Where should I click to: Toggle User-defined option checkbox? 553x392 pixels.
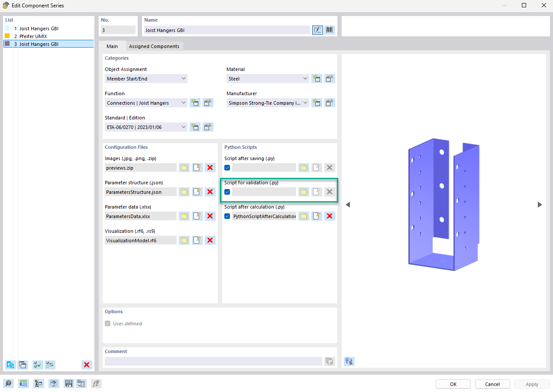coord(108,324)
